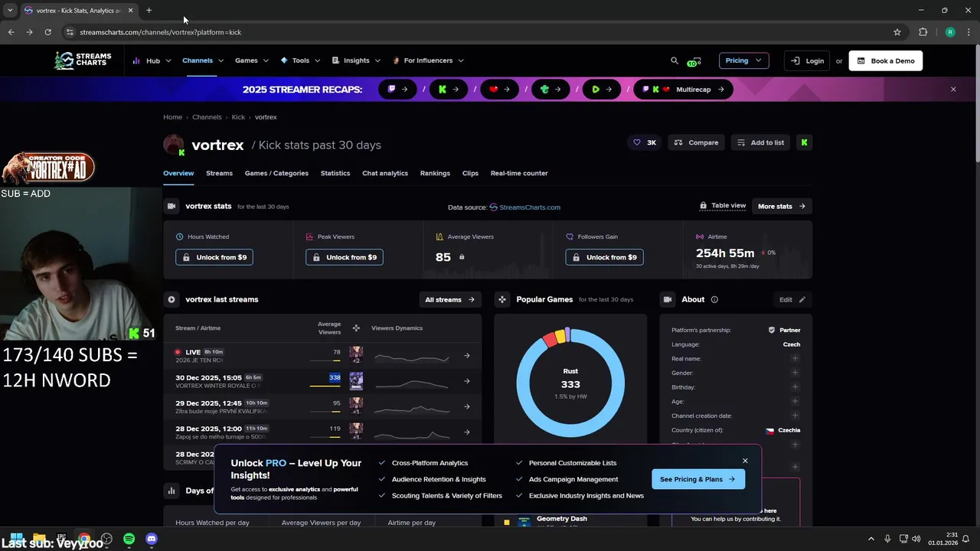Expand the Insights menu
Viewport: 980px width, 551px height.
[356, 60]
